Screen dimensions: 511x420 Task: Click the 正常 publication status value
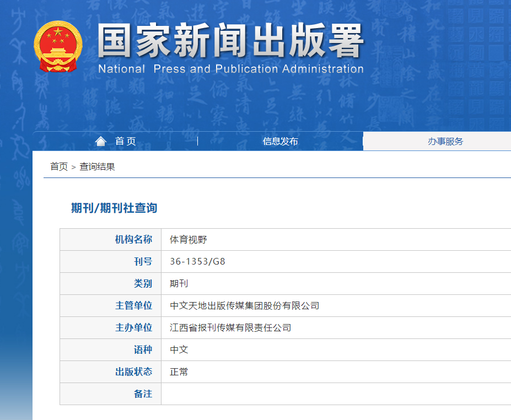point(179,372)
